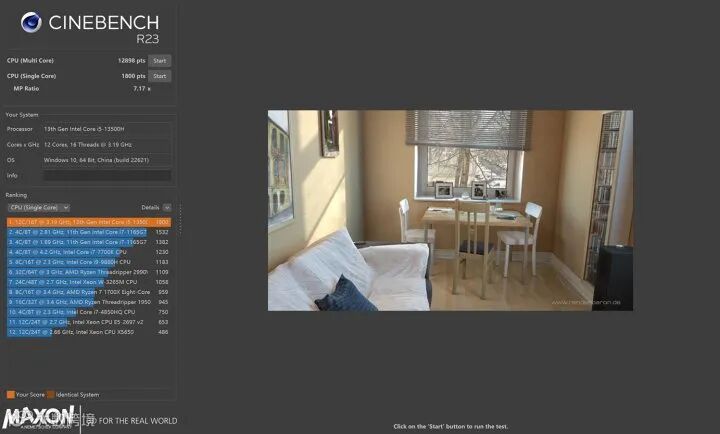Select the Intel Core i9-9880H ranking row
Screen dimensions: 720x434
tap(89, 262)
